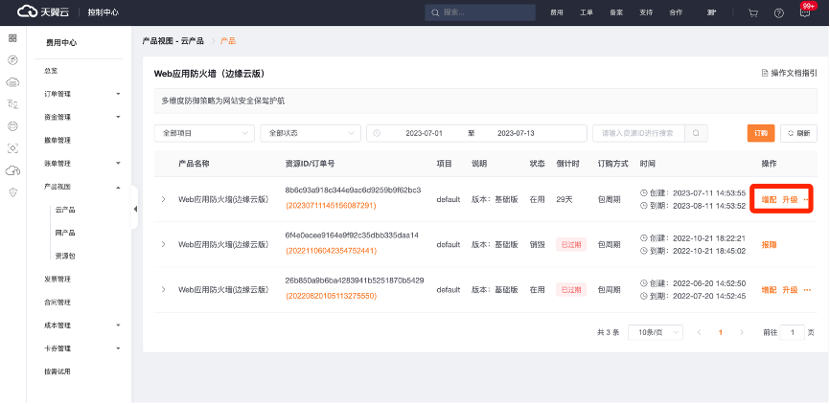The width and height of the screenshot is (830, 404).
Task: Open 按需试用 in sidebar
Action: pos(58,372)
